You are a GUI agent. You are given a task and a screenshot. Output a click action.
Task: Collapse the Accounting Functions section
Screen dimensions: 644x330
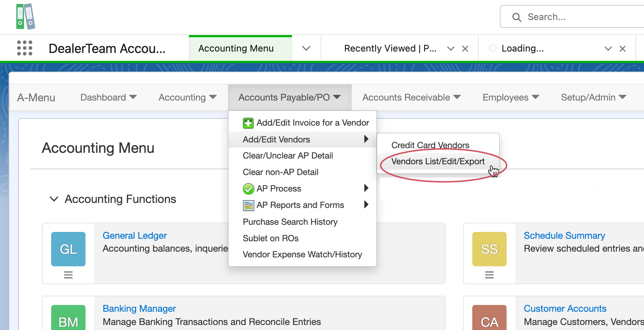pos(54,199)
